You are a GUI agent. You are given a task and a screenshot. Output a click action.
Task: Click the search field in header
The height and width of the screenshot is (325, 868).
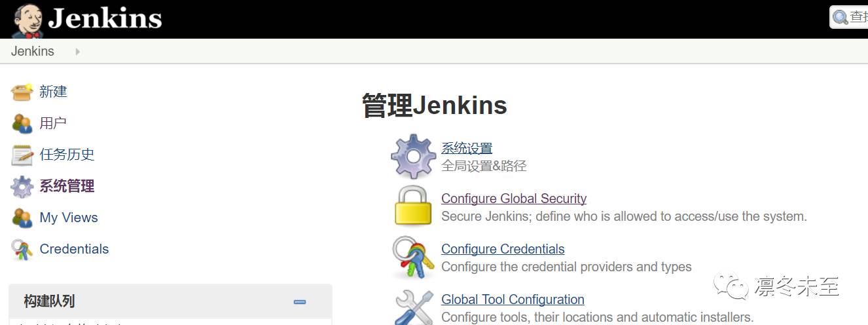point(849,17)
